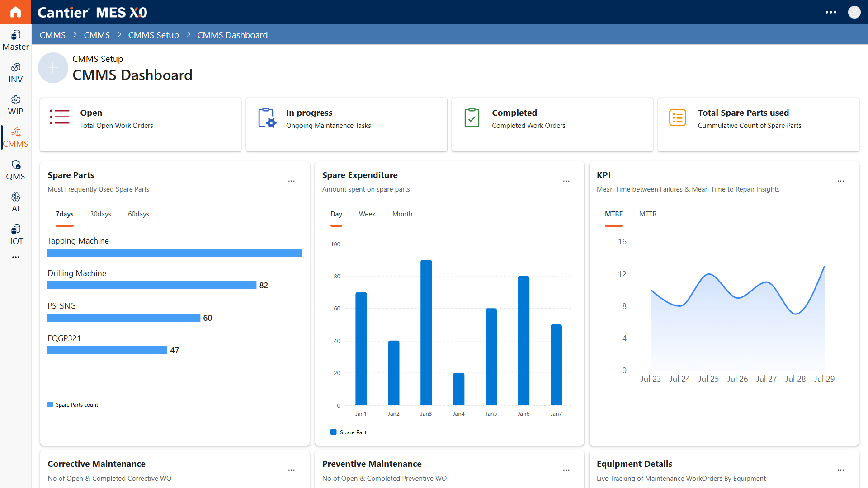Switch to the 60days tab

point(138,214)
